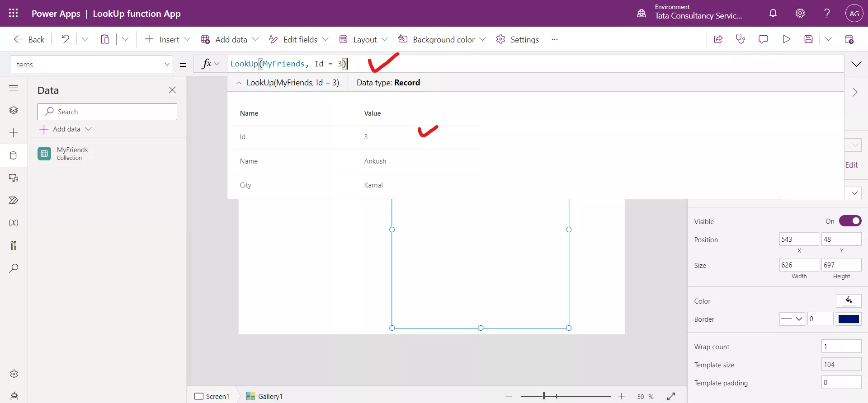Open the App checker stethoscope icon
The image size is (868, 403).
click(741, 39)
